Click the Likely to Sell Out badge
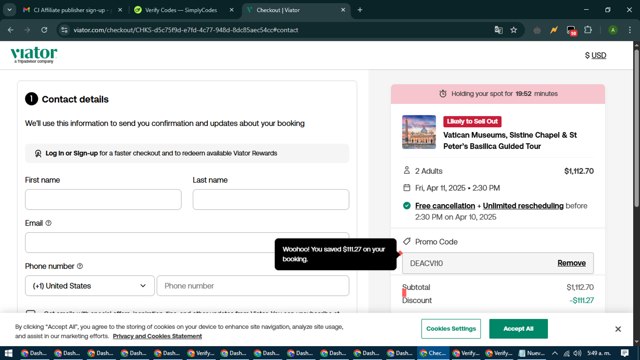 click(x=472, y=121)
